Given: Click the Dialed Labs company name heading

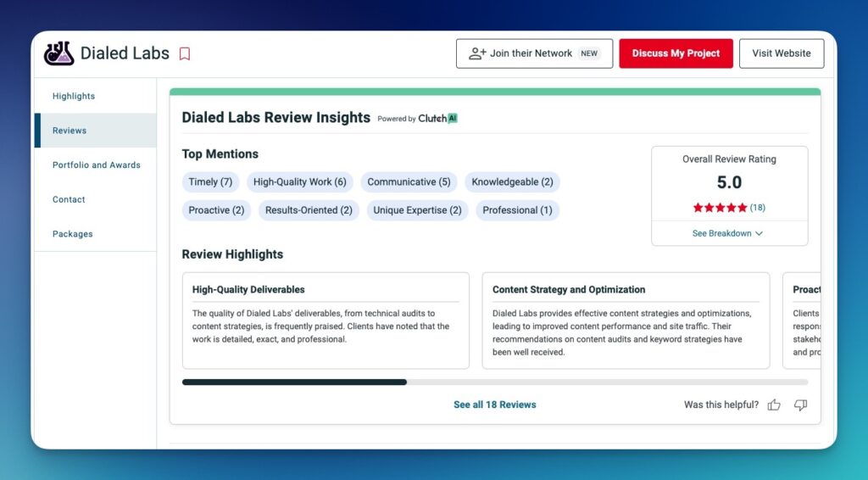Looking at the screenshot, I should pyautogui.click(x=125, y=53).
